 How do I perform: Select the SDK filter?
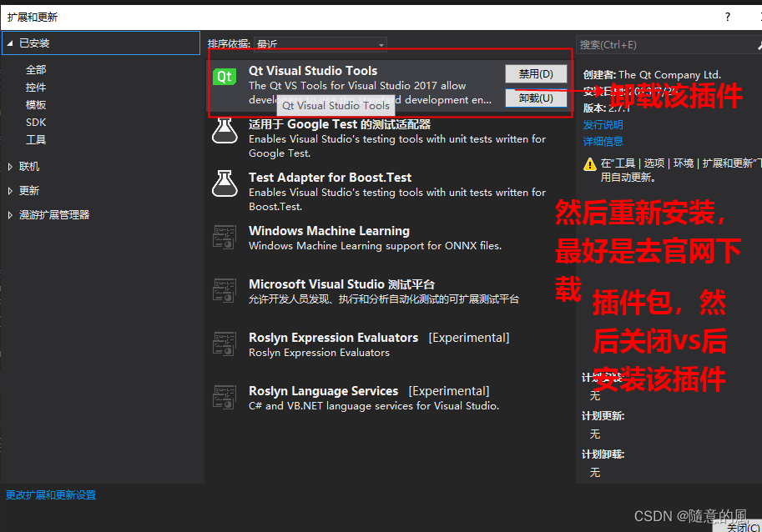click(x=36, y=123)
